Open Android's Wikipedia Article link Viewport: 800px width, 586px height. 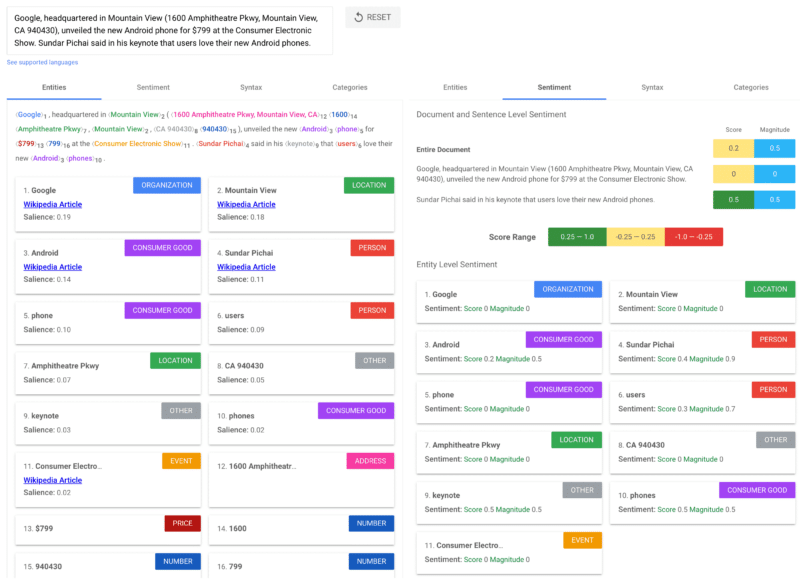click(x=53, y=267)
